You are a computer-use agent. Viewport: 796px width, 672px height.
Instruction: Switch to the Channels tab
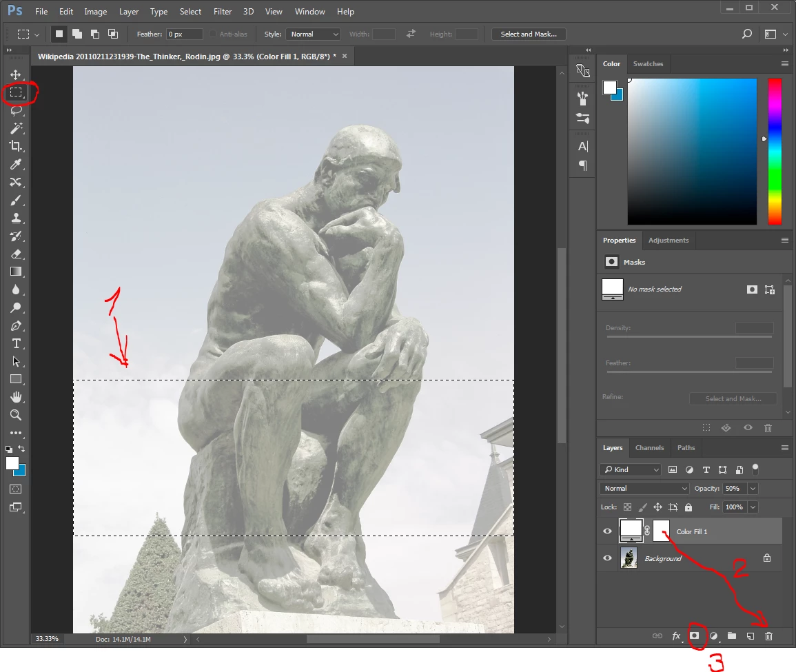tap(649, 448)
